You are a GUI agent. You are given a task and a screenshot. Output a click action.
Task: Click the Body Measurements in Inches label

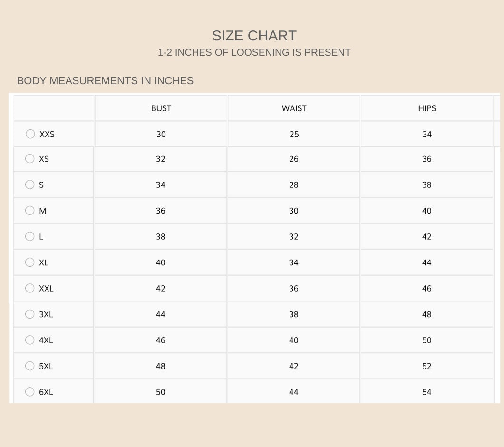click(x=105, y=81)
